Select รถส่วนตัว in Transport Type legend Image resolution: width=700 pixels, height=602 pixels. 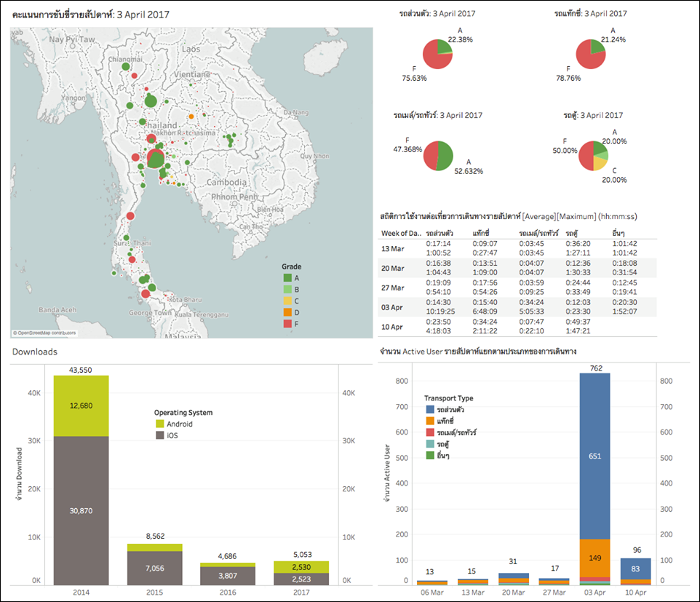[429, 410]
